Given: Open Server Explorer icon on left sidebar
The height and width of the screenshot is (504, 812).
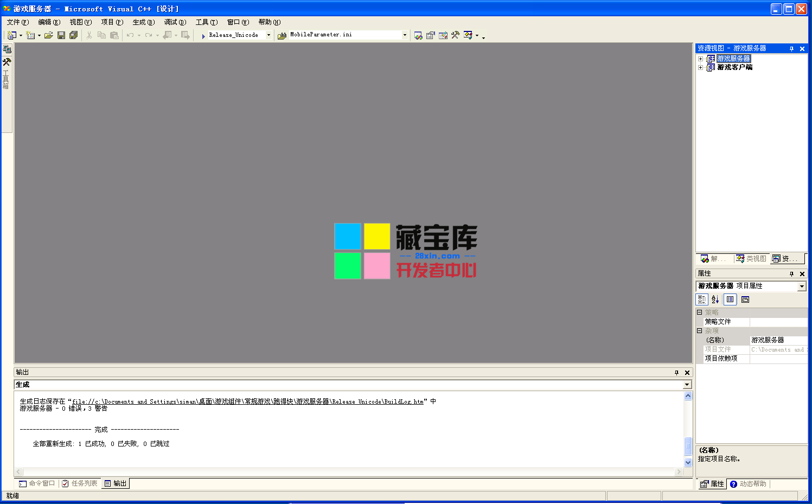Looking at the screenshot, I should click(x=7, y=49).
